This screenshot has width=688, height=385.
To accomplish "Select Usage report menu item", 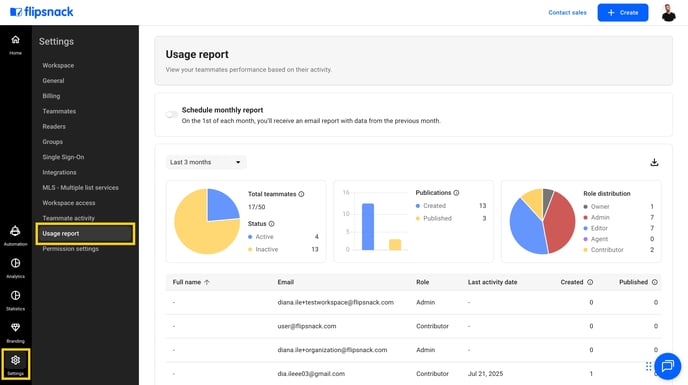I will pyautogui.click(x=85, y=234).
